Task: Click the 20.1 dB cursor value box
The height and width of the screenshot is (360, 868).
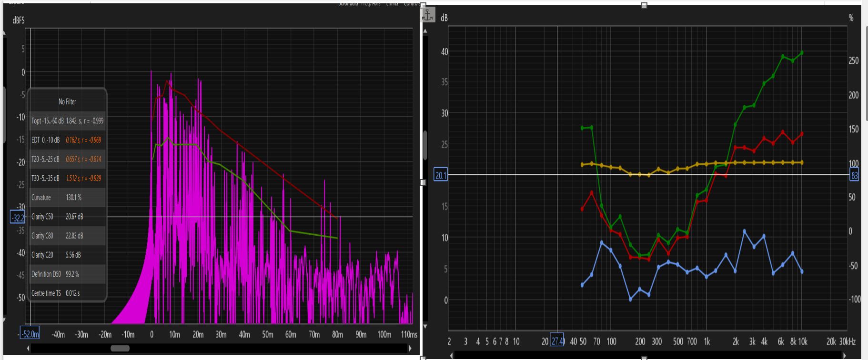Action: pos(441,175)
